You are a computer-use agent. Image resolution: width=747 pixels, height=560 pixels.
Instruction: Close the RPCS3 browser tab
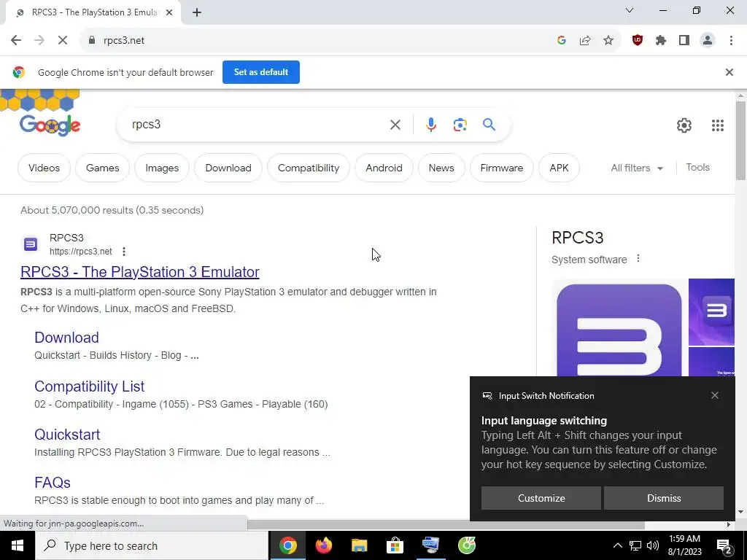(x=169, y=12)
